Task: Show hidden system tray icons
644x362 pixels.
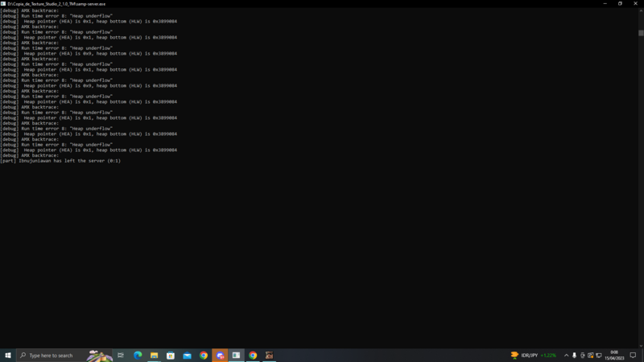Action: coord(567,356)
